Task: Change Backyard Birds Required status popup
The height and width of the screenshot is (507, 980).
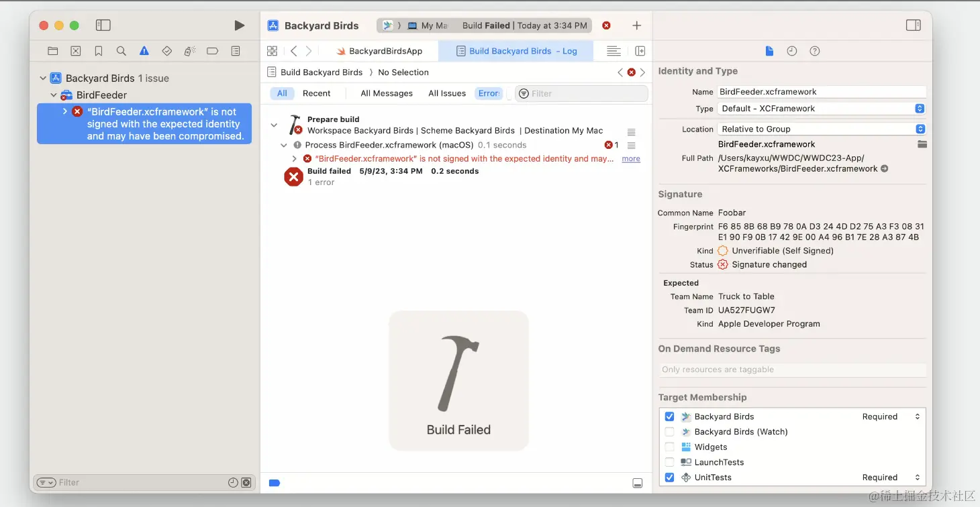Action: [x=891, y=416]
